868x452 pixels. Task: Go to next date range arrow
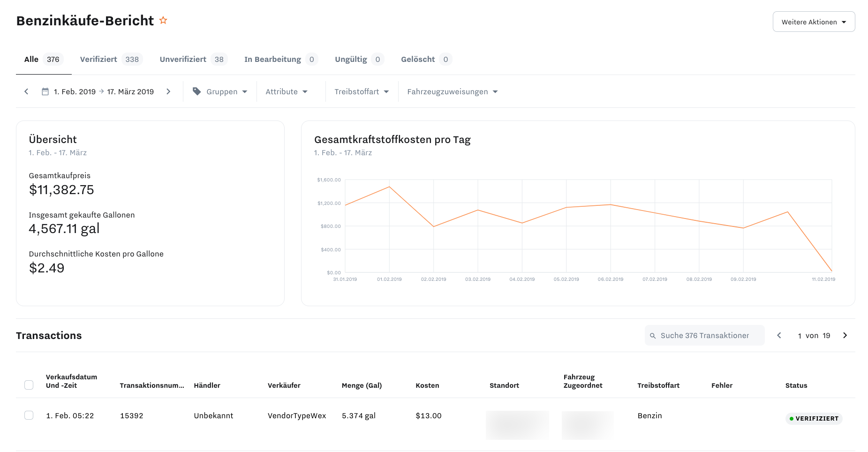pos(168,91)
